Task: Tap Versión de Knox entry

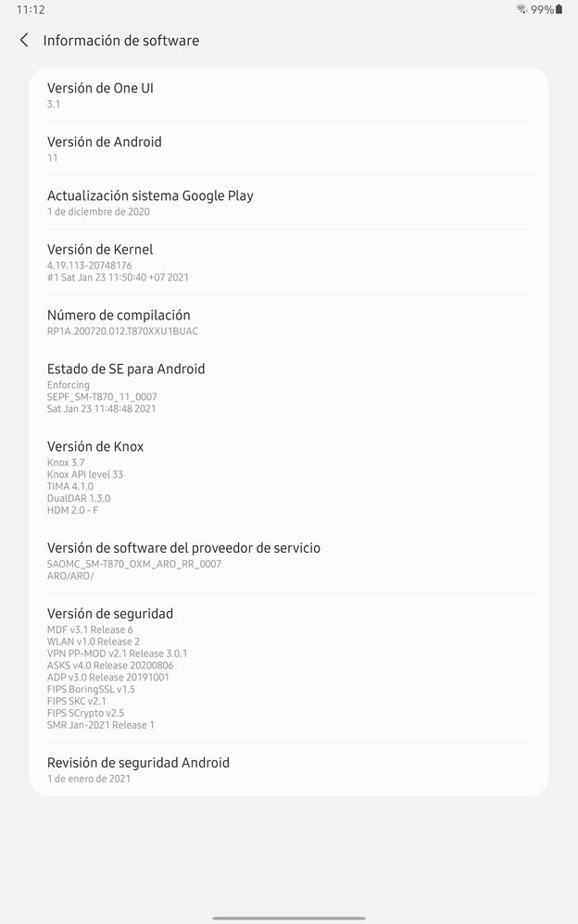Action: coord(288,477)
